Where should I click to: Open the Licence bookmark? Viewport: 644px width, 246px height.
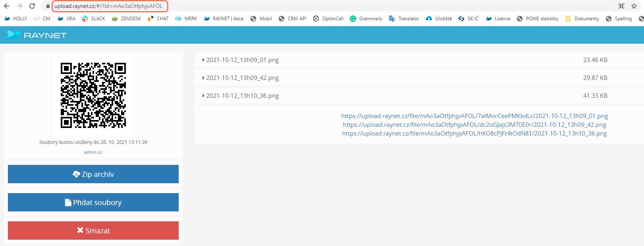[498, 19]
